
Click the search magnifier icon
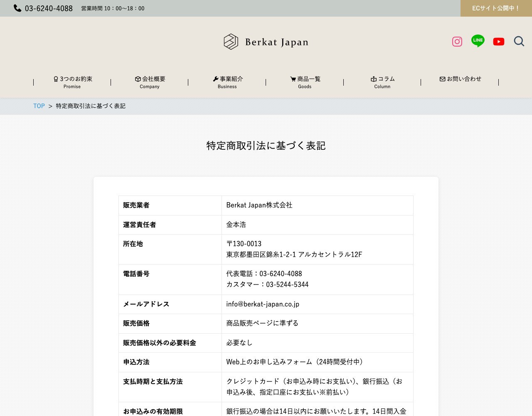519,41
